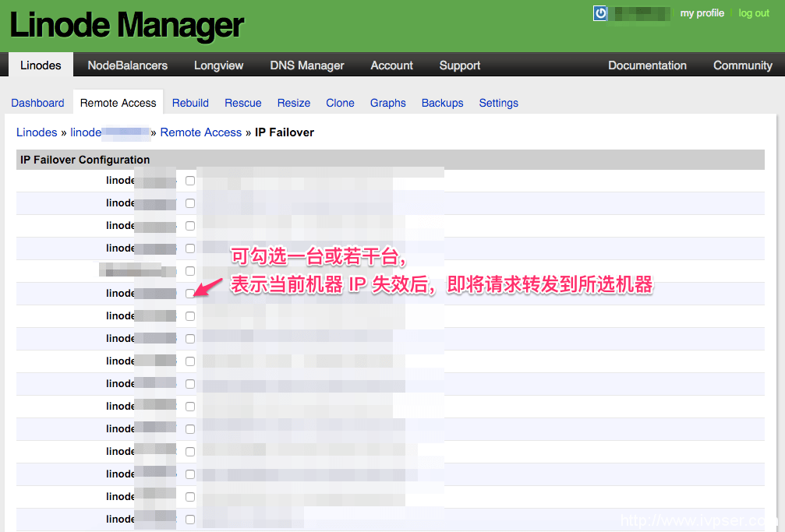Tick the checkbox directly under the configuration header

tap(190, 181)
